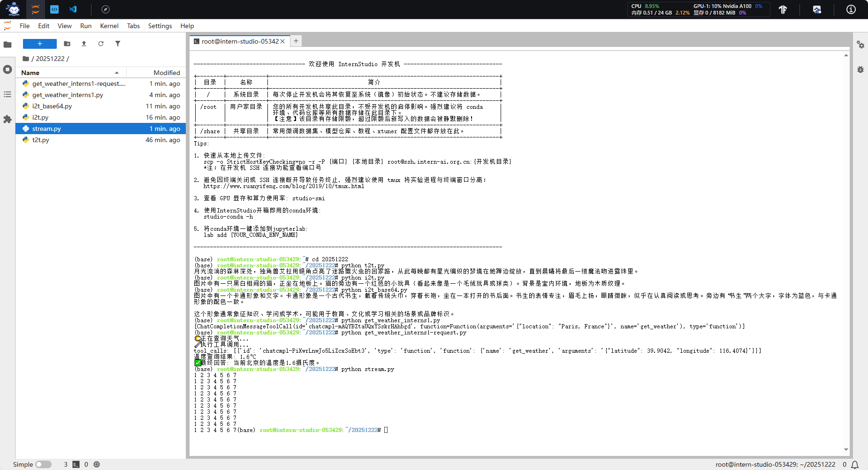Screen dimensions: 868x470
Task: Click the blue new launcher plus button
Action: click(x=40, y=44)
